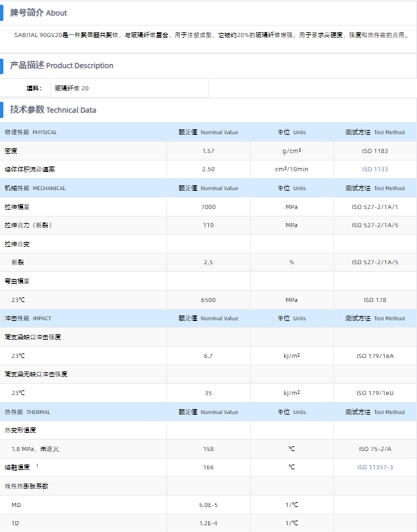
Task: Select the ISO 178 test method cell
Action: point(375,299)
